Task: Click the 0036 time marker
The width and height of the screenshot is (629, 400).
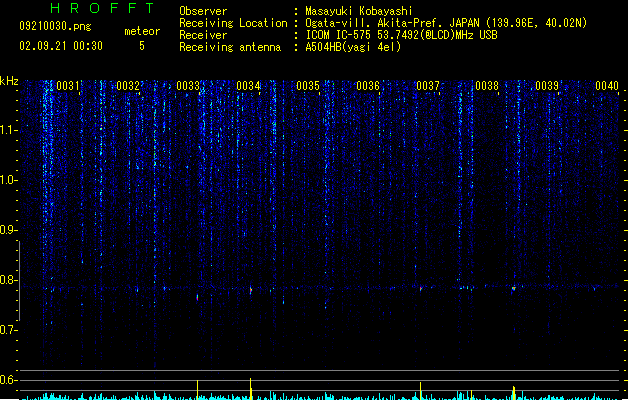Action: pyautogui.click(x=368, y=86)
